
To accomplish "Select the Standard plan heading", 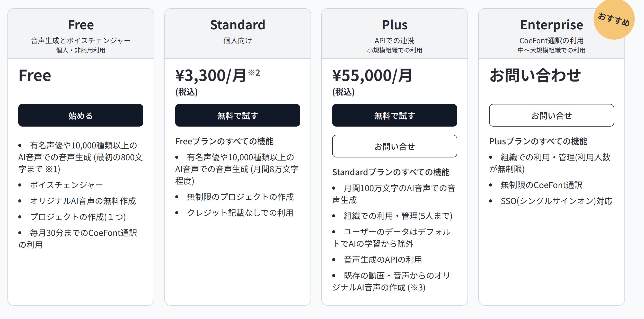I will tap(237, 25).
